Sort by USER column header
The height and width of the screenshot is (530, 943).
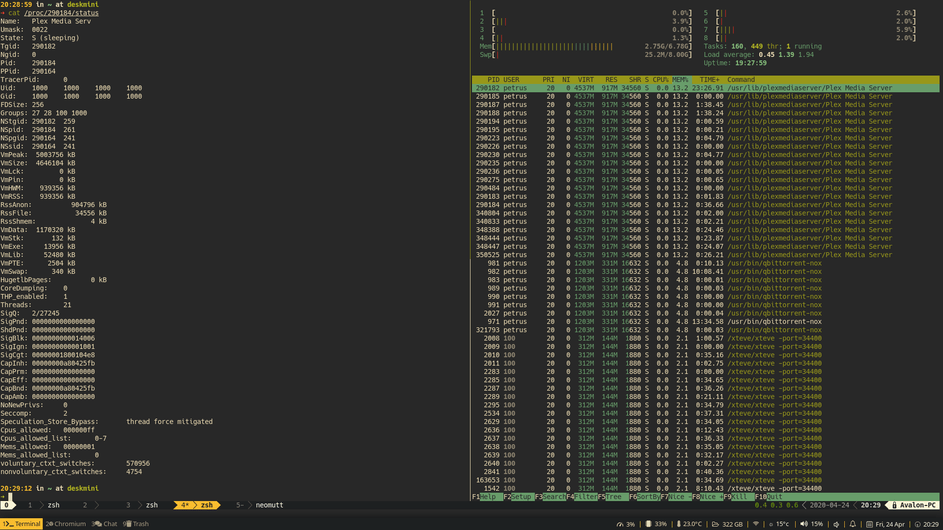tap(511, 79)
